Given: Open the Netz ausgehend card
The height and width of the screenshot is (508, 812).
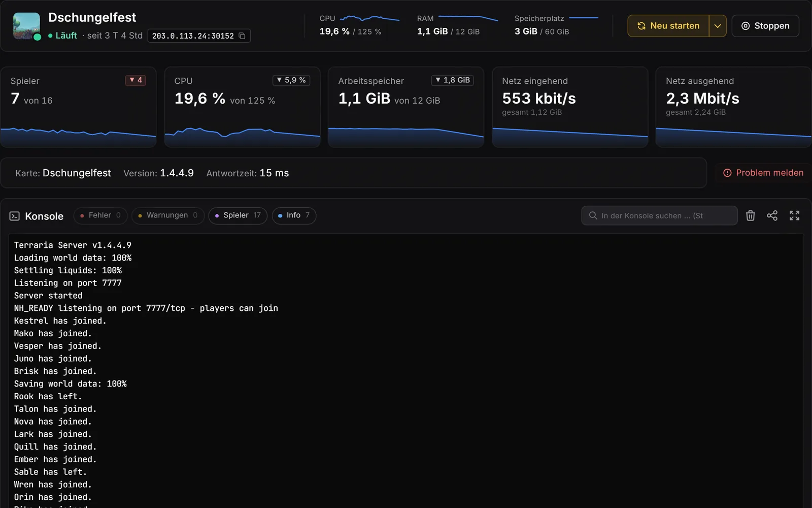Looking at the screenshot, I should point(734,107).
